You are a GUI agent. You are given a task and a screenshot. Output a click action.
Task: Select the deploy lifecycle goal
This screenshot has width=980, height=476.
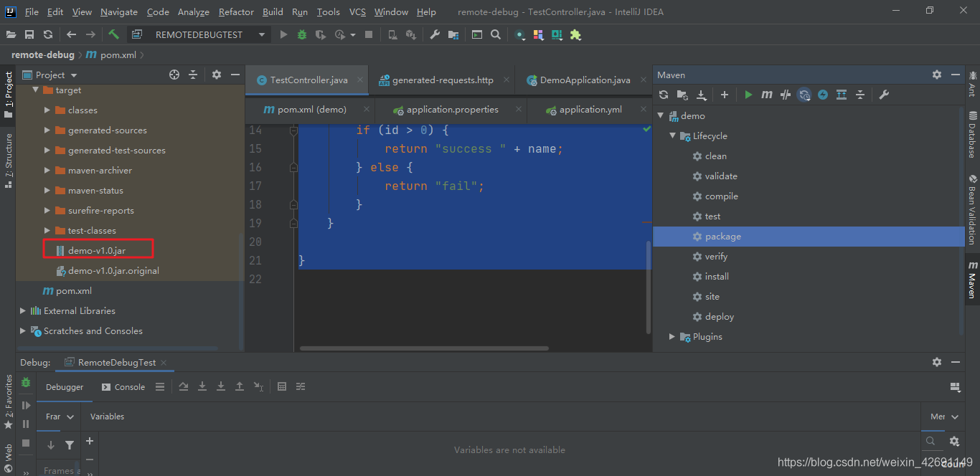point(719,317)
